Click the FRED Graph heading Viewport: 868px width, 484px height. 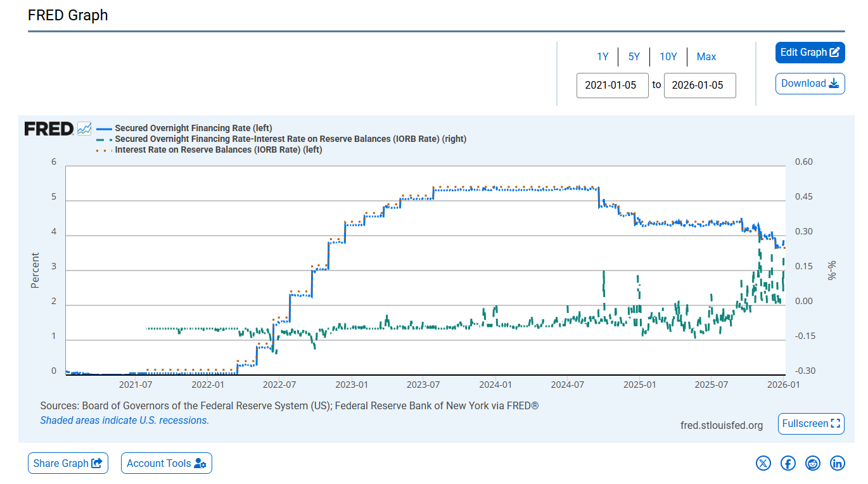(68, 15)
